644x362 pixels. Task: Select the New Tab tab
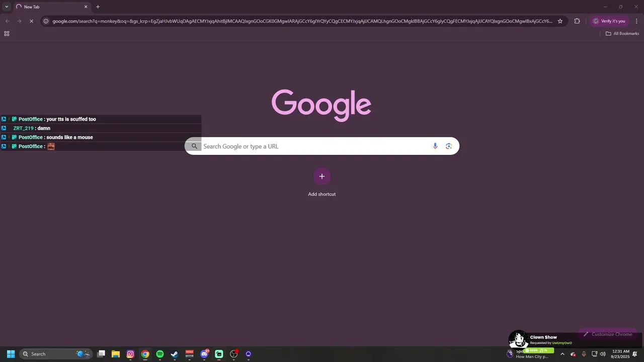click(x=52, y=7)
